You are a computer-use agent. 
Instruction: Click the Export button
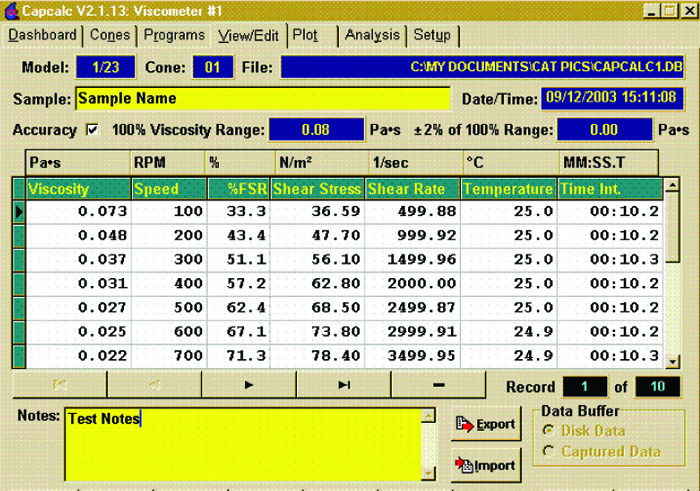click(x=486, y=424)
